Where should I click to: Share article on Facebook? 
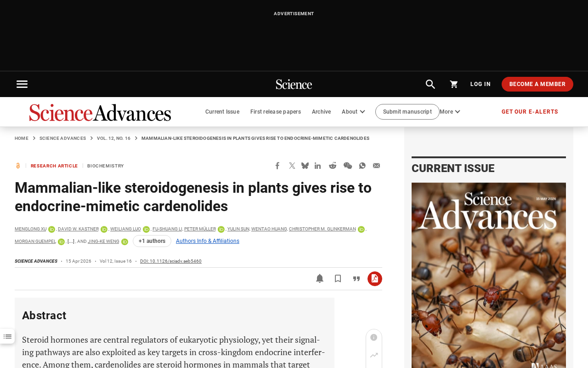(x=277, y=166)
